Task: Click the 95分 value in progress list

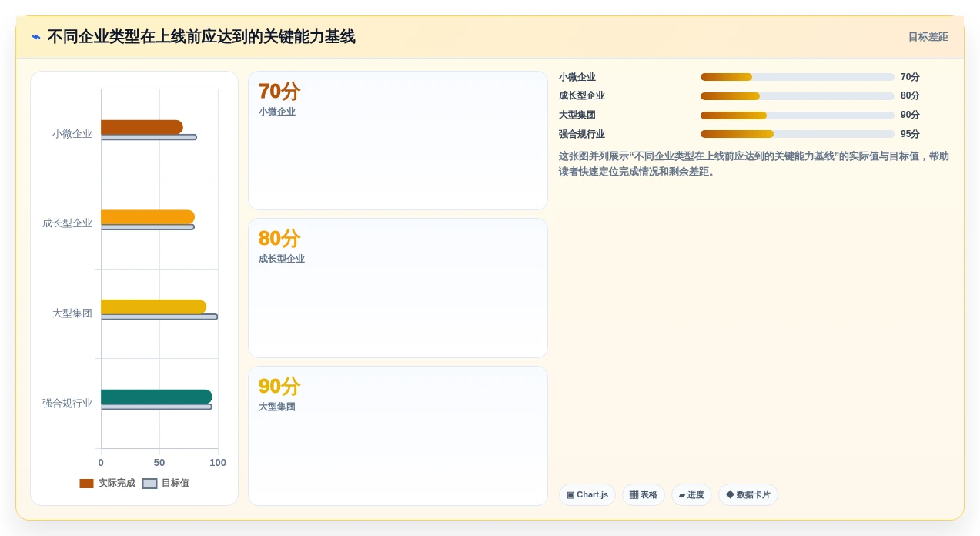Action: pos(910,134)
